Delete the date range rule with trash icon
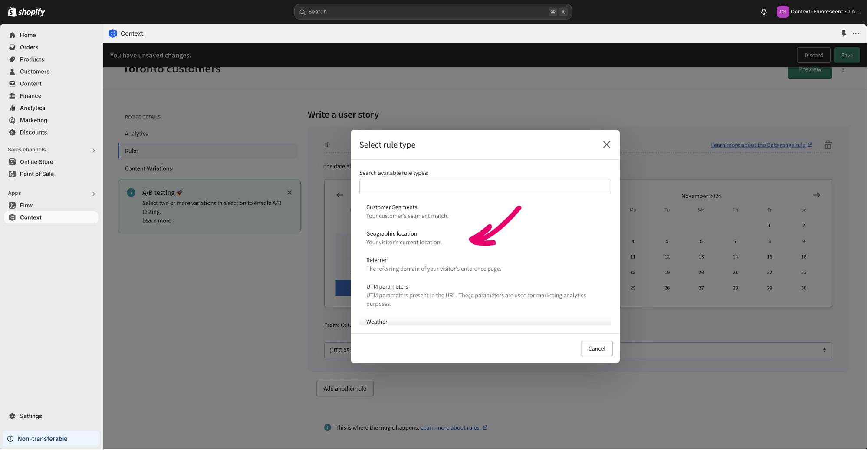The width and height of the screenshot is (868, 450). (x=828, y=145)
